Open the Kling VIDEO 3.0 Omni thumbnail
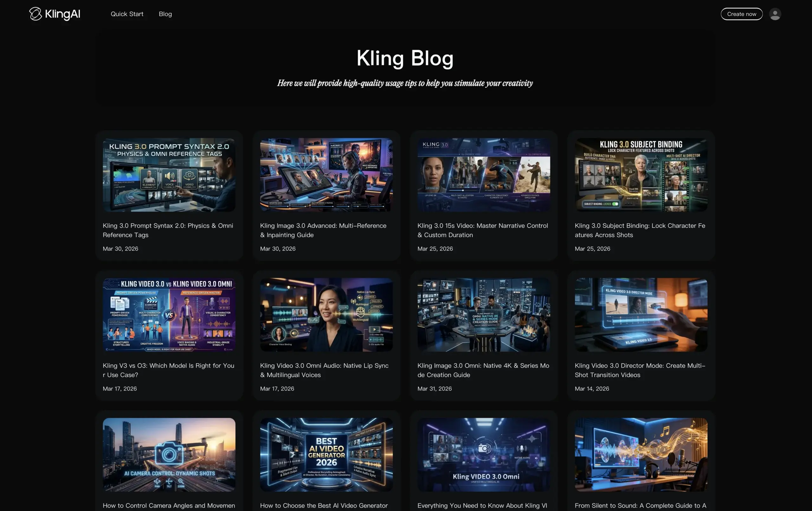This screenshot has width=812, height=511. click(x=484, y=455)
